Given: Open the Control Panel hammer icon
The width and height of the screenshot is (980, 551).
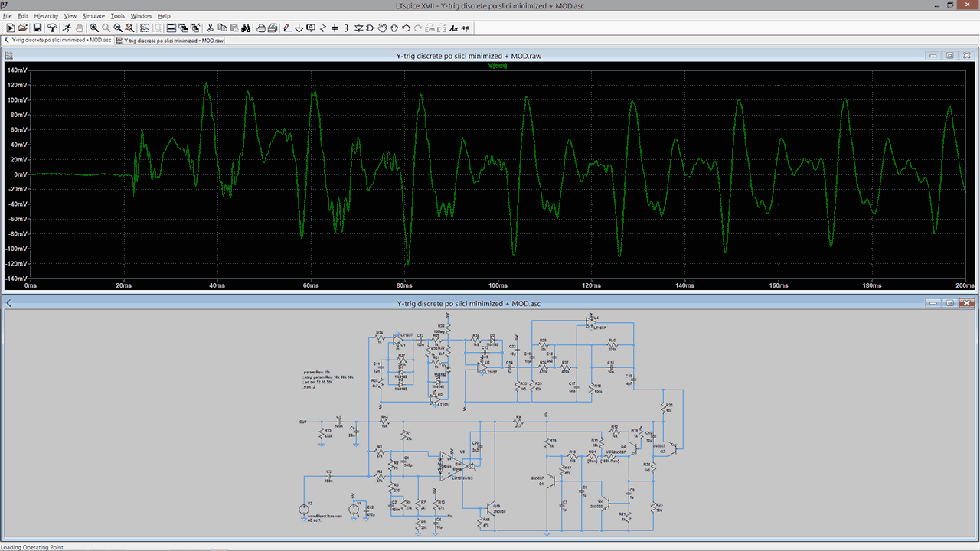Looking at the screenshot, I should point(52,28).
